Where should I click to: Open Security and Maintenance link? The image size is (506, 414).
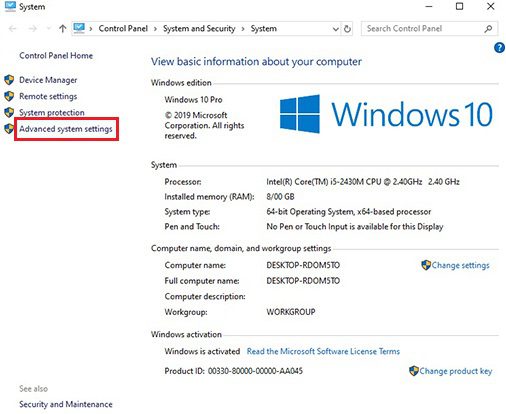(66, 404)
